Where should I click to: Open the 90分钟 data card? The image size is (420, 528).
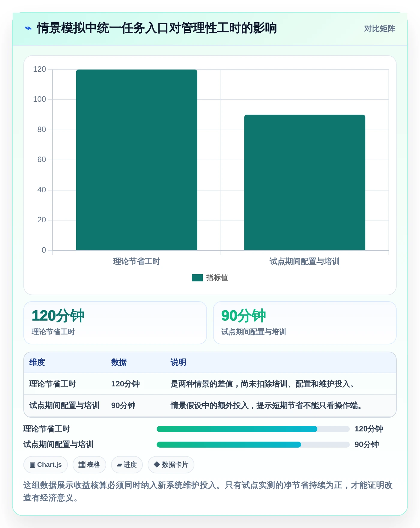[304, 323]
